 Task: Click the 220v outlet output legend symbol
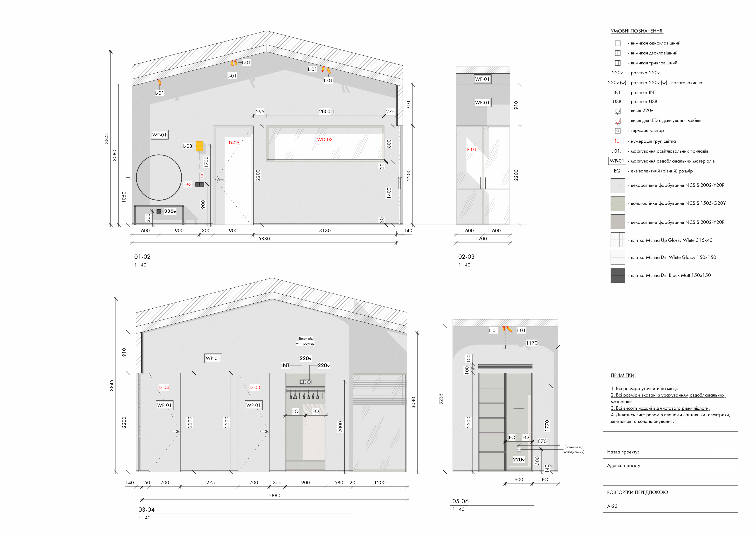(x=617, y=111)
